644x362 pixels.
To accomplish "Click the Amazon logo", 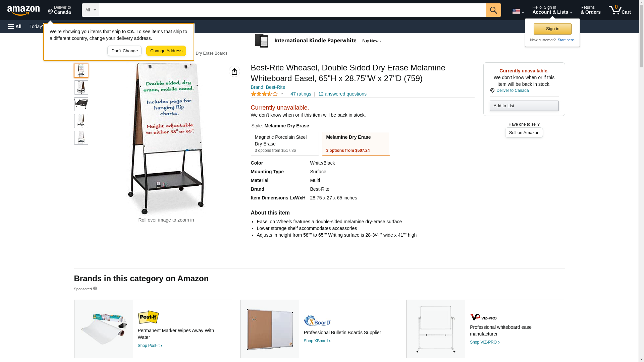I will (x=23, y=10).
